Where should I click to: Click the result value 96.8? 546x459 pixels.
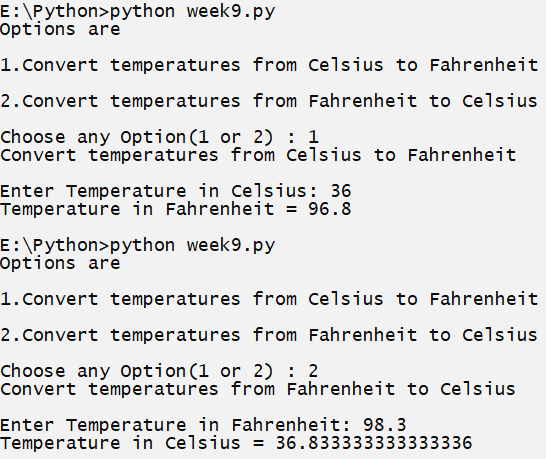point(330,209)
